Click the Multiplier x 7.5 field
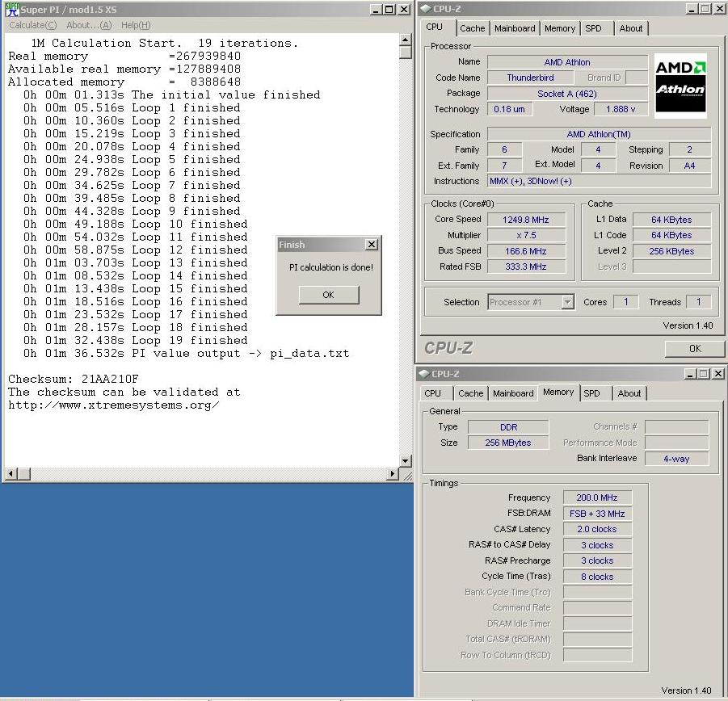Screen dimensions: 728x701 coord(526,235)
